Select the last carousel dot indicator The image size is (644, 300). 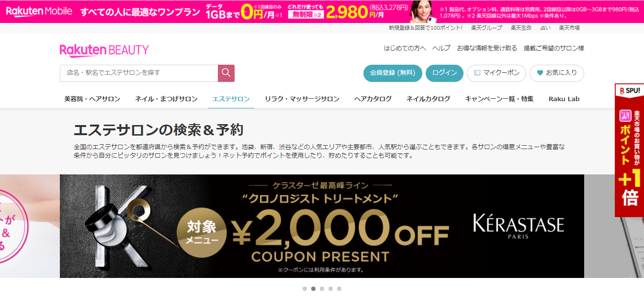[339, 289]
